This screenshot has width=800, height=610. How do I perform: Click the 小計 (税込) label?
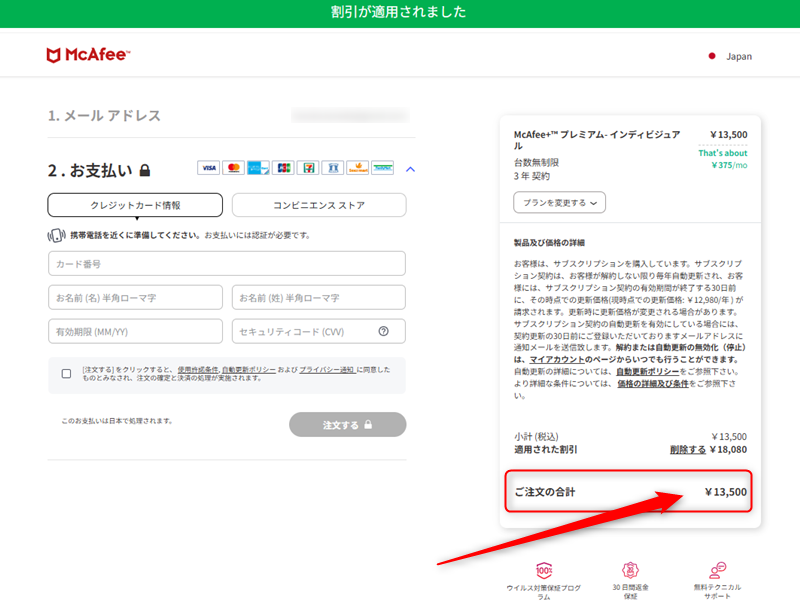536,437
